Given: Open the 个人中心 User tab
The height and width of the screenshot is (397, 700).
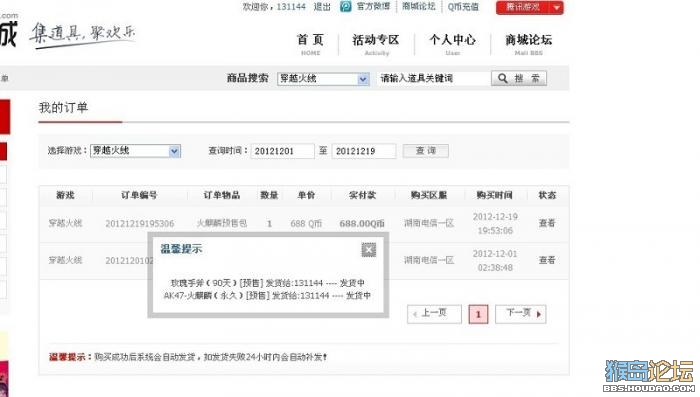Looking at the screenshot, I should pos(452,44).
